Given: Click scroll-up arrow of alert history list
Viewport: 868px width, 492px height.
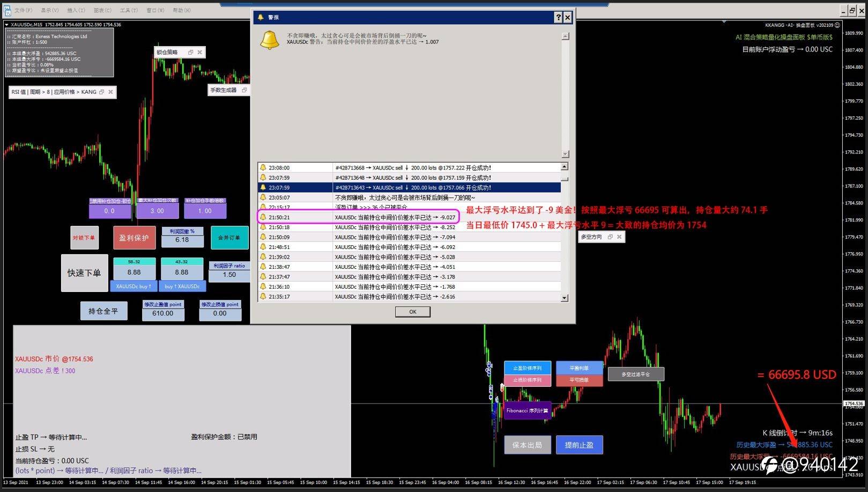Looking at the screenshot, I should [565, 167].
